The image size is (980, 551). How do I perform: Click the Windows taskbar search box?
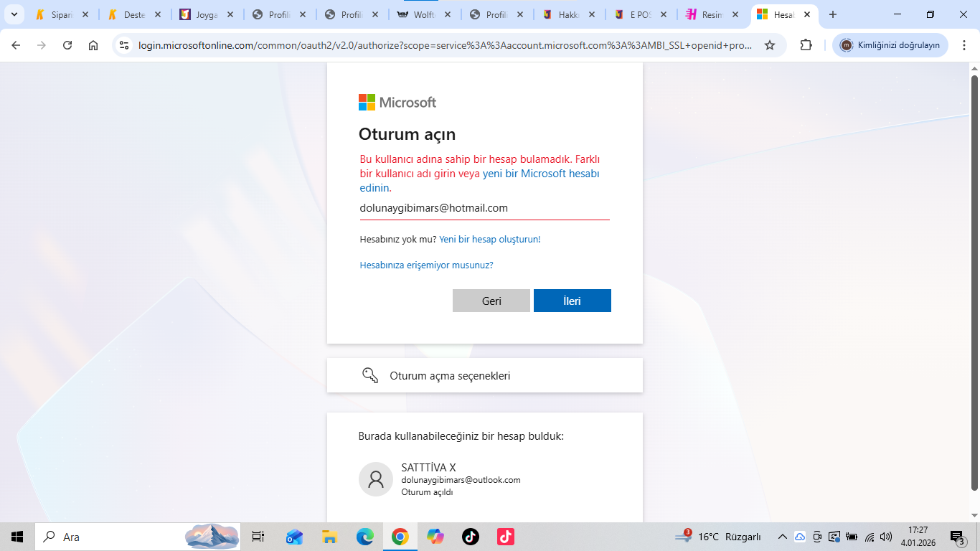click(x=138, y=537)
